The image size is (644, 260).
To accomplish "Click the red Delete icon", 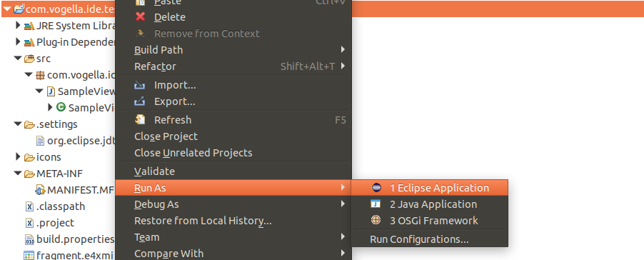I will [x=140, y=17].
